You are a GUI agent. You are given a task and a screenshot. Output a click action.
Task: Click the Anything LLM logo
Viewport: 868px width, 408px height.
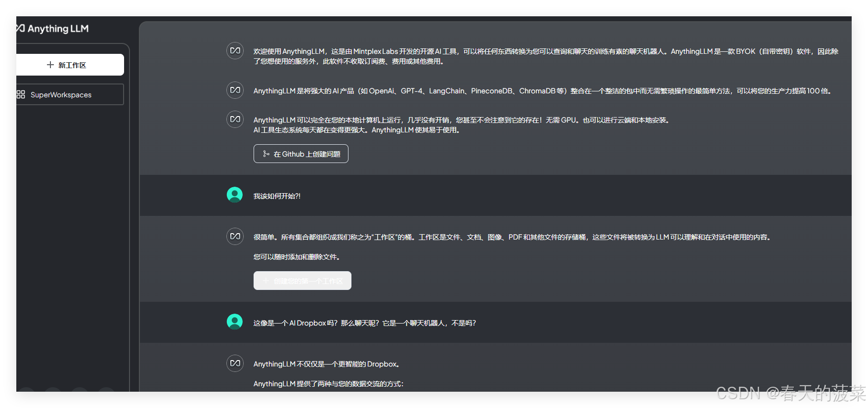point(52,29)
